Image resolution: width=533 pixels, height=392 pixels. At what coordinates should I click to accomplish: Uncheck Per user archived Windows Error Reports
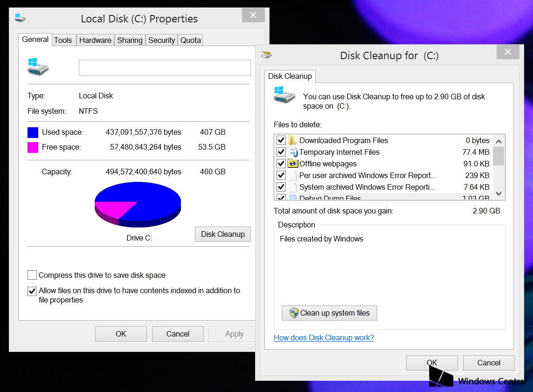(x=280, y=175)
